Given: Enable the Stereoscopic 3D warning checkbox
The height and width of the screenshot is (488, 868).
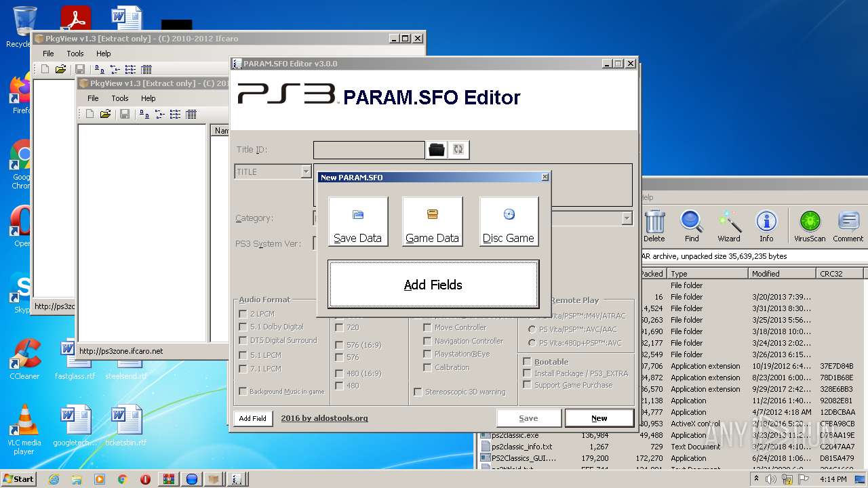Looking at the screenshot, I should 418,392.
